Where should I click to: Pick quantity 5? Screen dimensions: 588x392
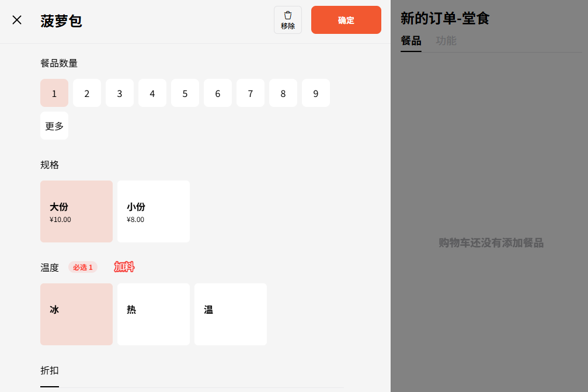click(185, 93)
